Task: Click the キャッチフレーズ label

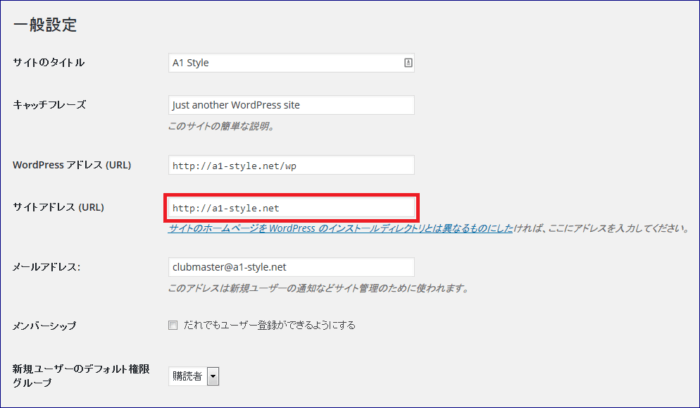Action: (x=49, y=105)
